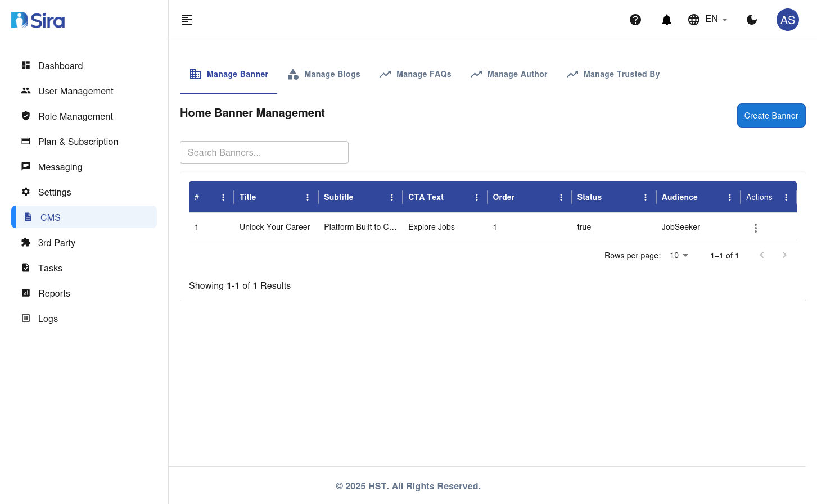Image resolution: width=817 pixels, height=504 pixels.
Task: Click the AS user avatar
Action: pyautogui.click(x=787, y=20)
